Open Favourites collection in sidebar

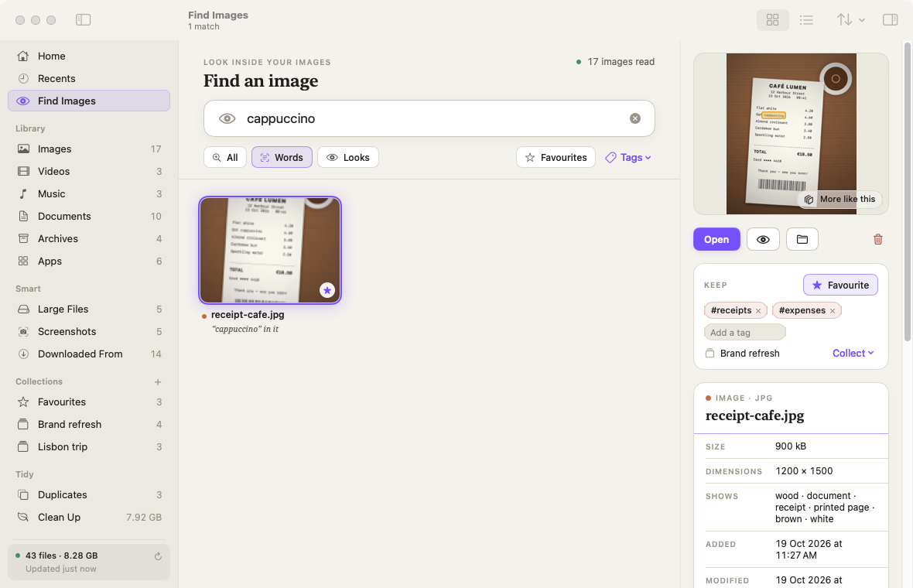(89, 402)
